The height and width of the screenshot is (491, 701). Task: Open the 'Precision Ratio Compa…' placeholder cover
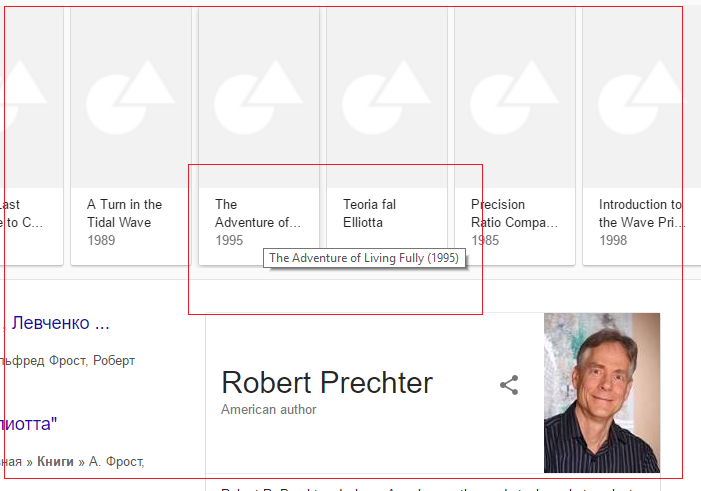(515, 97)
